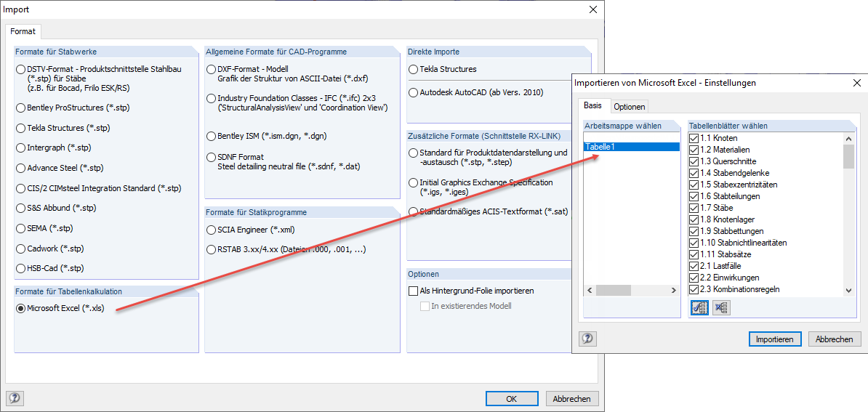The image size is (868, 412).
Task: Uncheck all worksheets icon button
Action: tap(721, 308)
